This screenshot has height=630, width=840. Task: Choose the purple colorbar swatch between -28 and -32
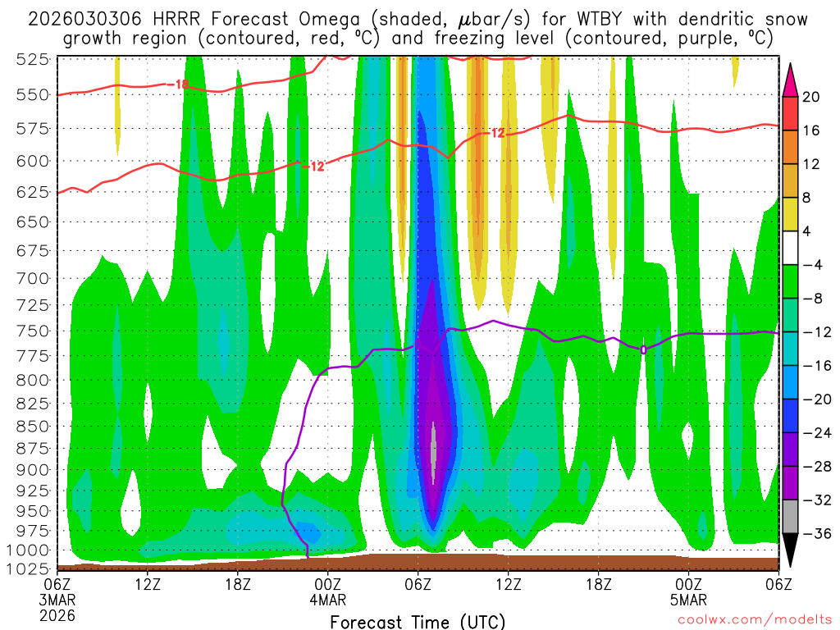[792, 483]
